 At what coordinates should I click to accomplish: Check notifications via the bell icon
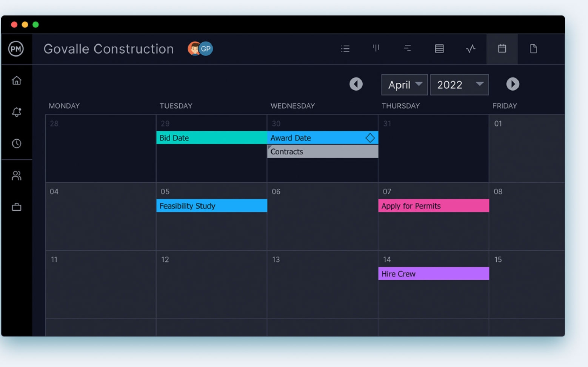[x=17, y=112]
